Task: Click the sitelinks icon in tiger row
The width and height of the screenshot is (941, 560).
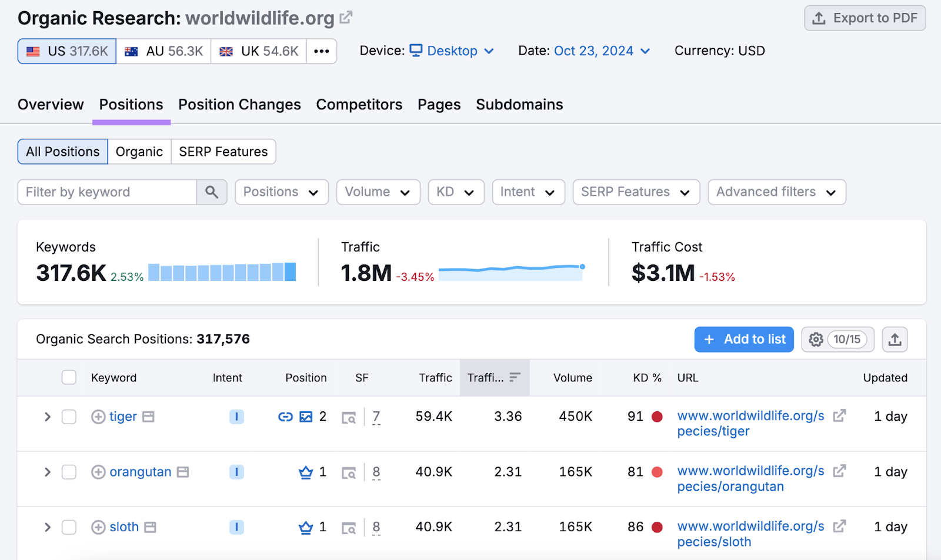Action: [x=285, y=417]
